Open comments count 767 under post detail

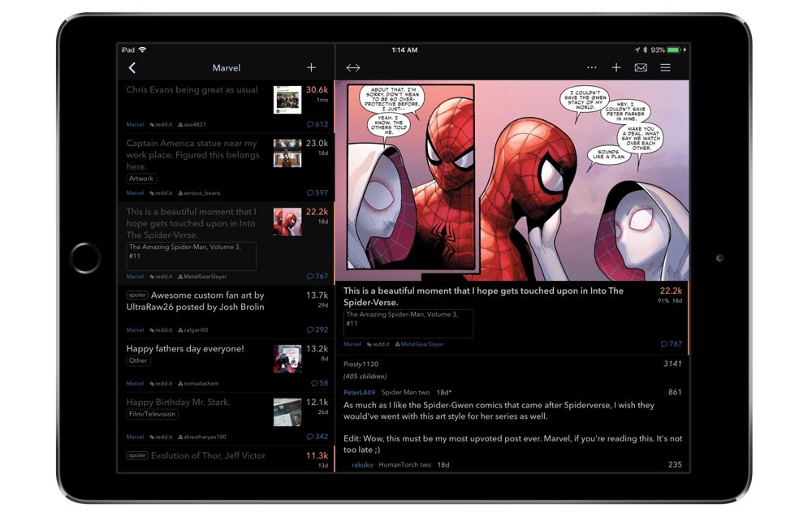click(x=672, y=343)
